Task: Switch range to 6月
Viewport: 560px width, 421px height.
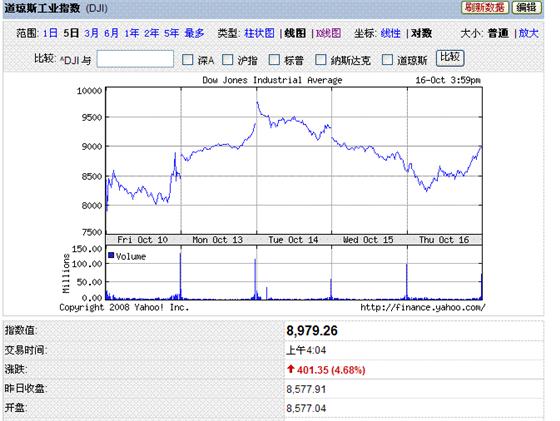Action: point(111,33)
